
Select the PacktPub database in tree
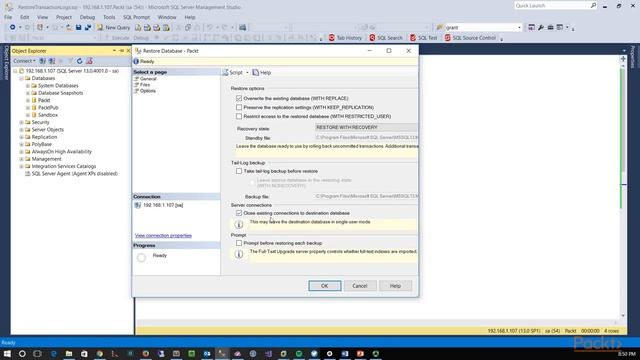pos(48,108)
